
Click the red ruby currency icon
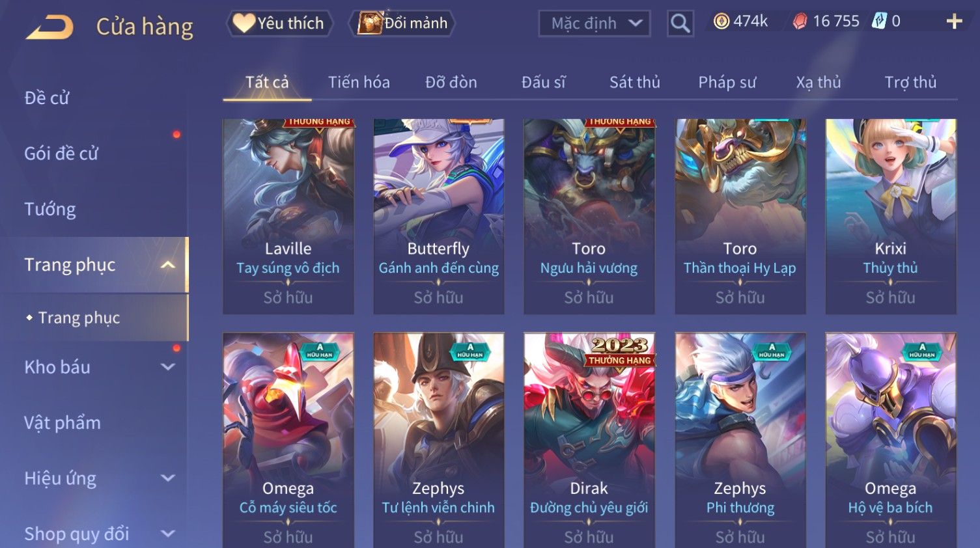point(800,21)
